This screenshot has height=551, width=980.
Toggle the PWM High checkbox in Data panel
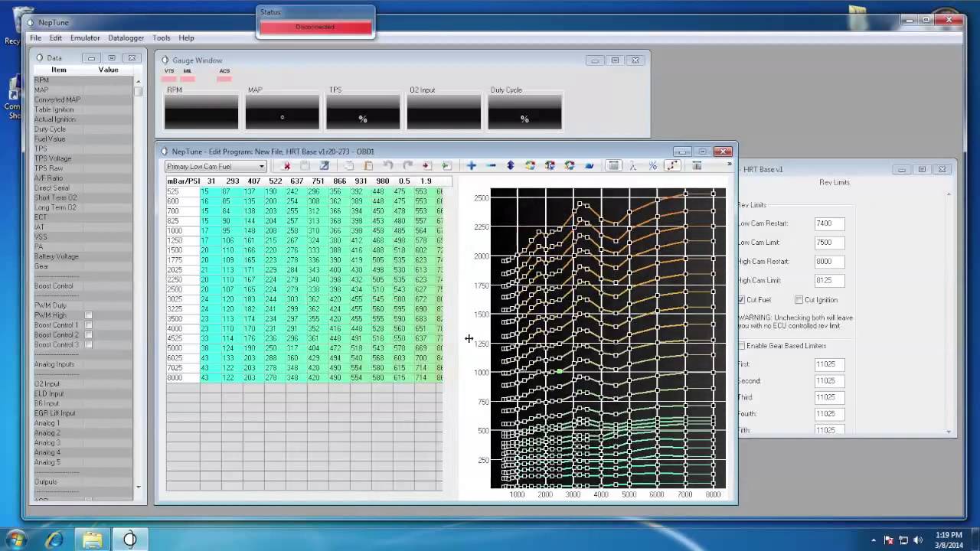pos(88,315)
